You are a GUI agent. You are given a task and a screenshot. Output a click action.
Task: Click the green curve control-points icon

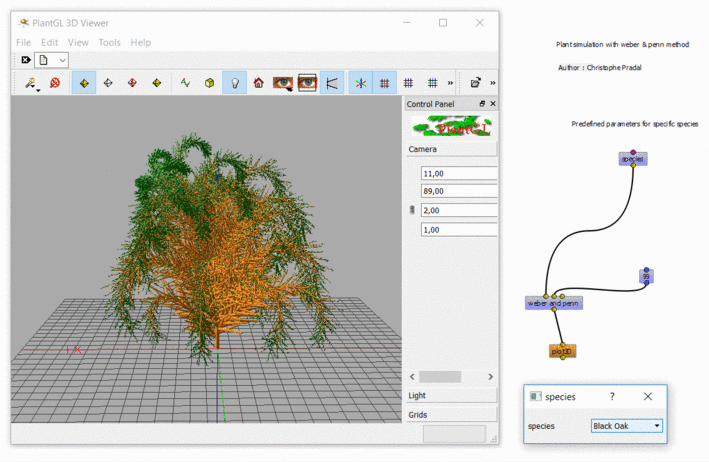pos(185,83)
